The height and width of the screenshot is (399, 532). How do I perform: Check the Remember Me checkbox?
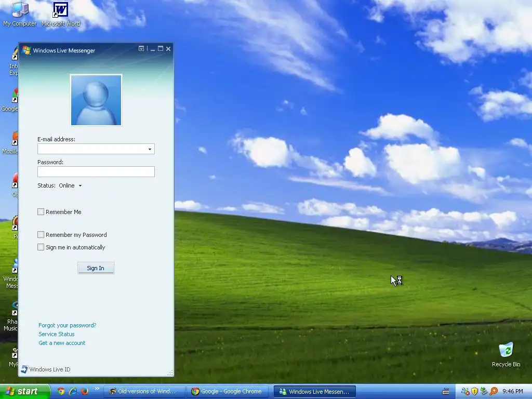tap(41, 212)
